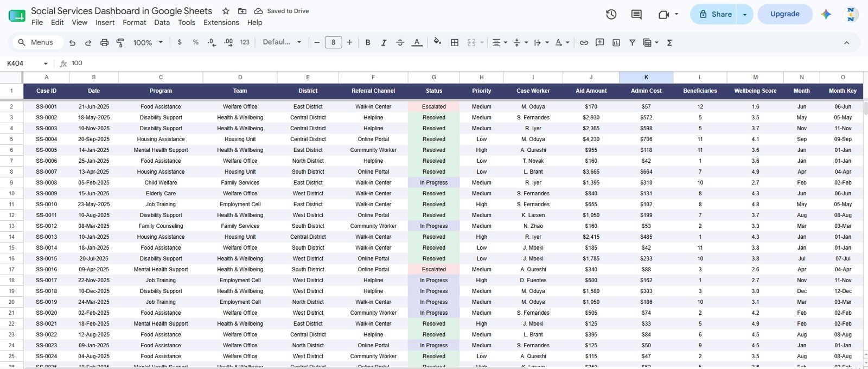868x369 pixels.
Task: Open the View menu
Action: [79, 23]
